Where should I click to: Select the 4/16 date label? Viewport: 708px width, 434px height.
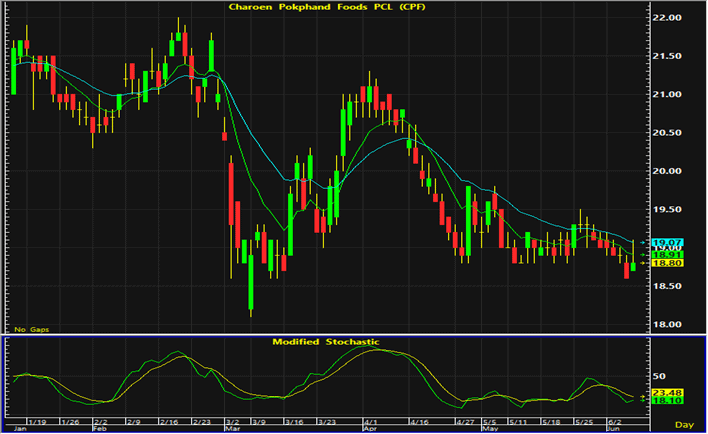tap(419, 422)
